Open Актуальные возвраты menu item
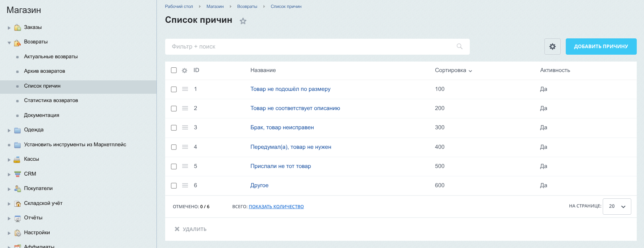Screen dimensions: 644x248 51,56
